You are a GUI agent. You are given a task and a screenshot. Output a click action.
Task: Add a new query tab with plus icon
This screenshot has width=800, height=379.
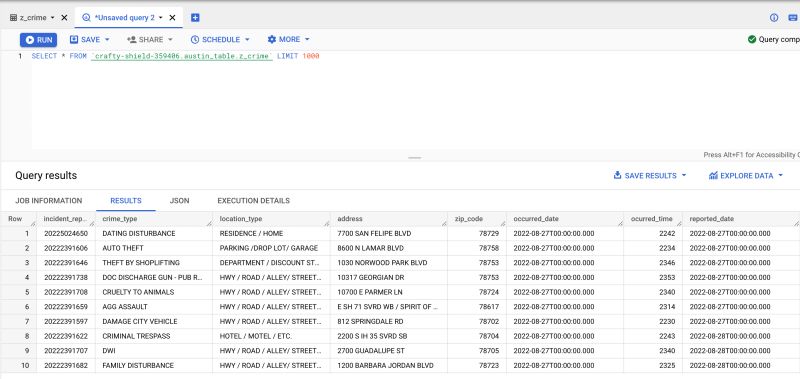pos(195,17)
